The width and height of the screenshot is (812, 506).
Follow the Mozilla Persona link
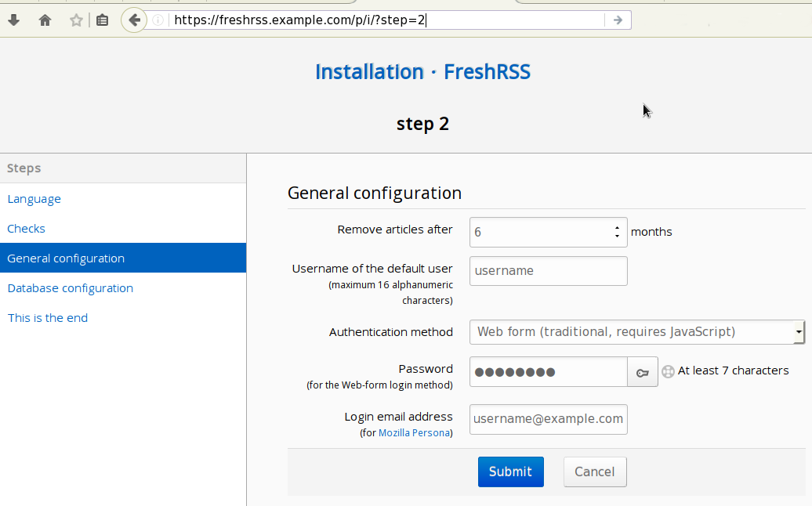414,433
